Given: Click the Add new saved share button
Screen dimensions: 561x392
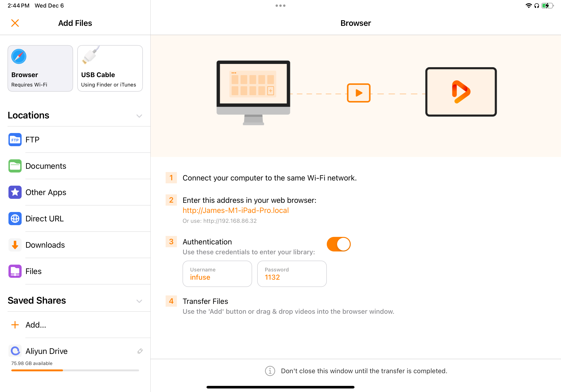Looking at the screenshot, I should [36, 325].
